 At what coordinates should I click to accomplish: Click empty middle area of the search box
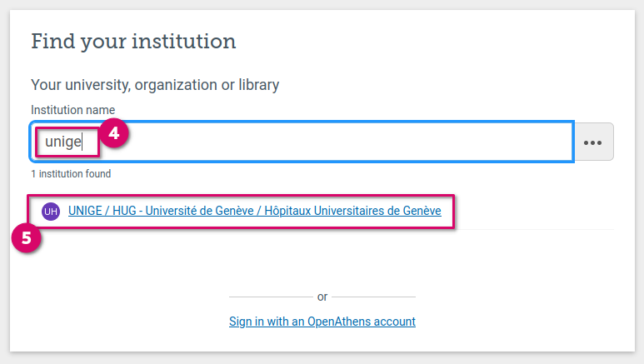(350, 142)
